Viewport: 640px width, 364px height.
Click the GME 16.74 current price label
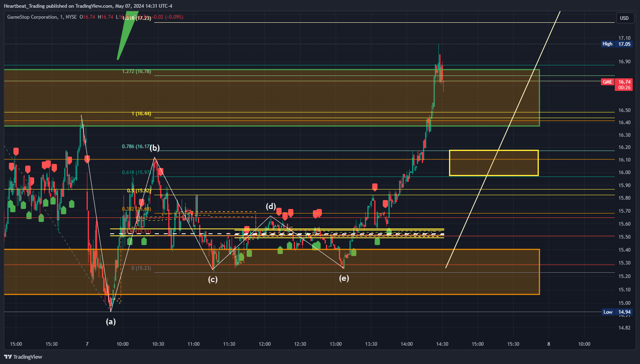[616, 84]
